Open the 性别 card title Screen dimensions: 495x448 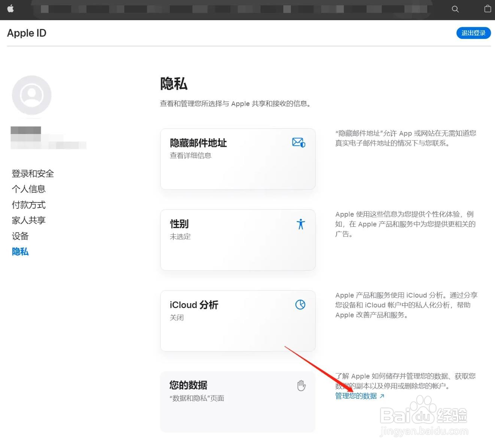click(179, 224)
